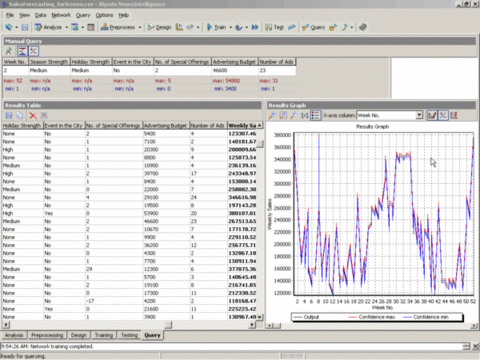The height and width of the screenshot is (360, 480).
Task: Expand the Train dropdown arrow
Action: pos(231,27)
